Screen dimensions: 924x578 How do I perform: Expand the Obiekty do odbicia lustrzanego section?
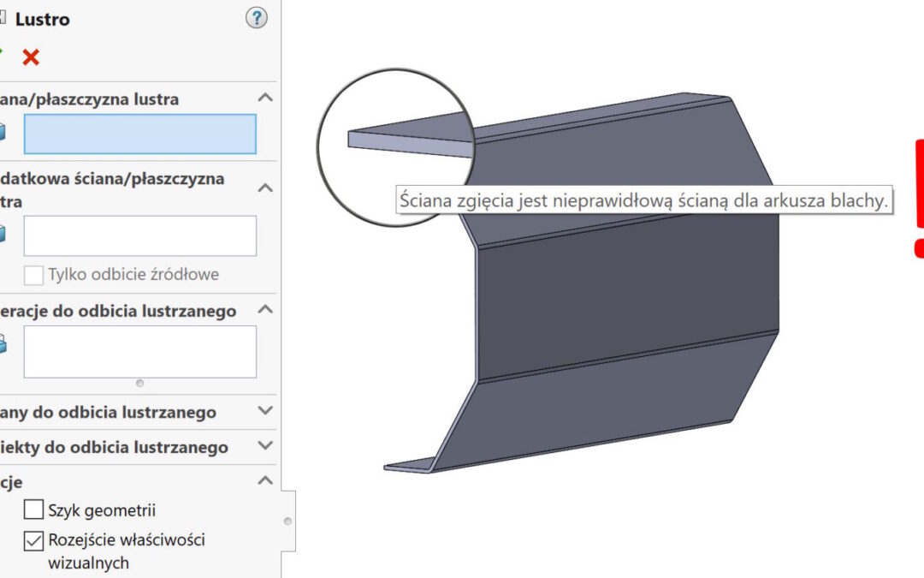coord(265,446)
